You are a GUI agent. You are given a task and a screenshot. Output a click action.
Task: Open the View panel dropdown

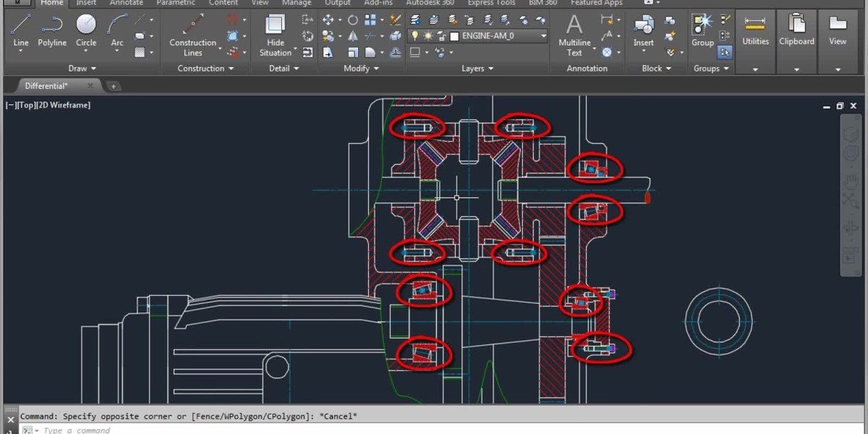[x=838, y=69]
